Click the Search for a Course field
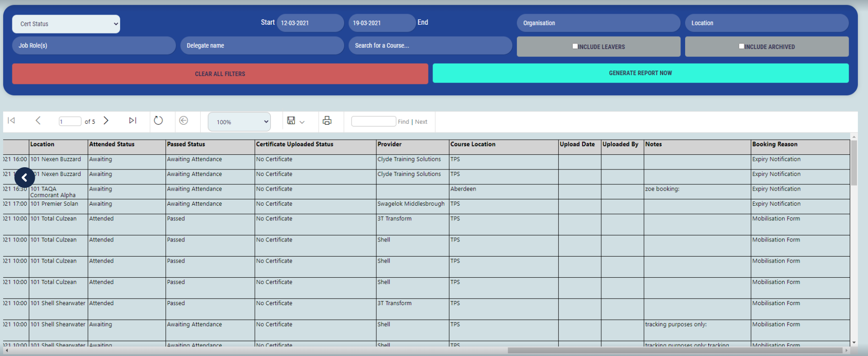Screen dimensions: 868x356 click(430, 46)
